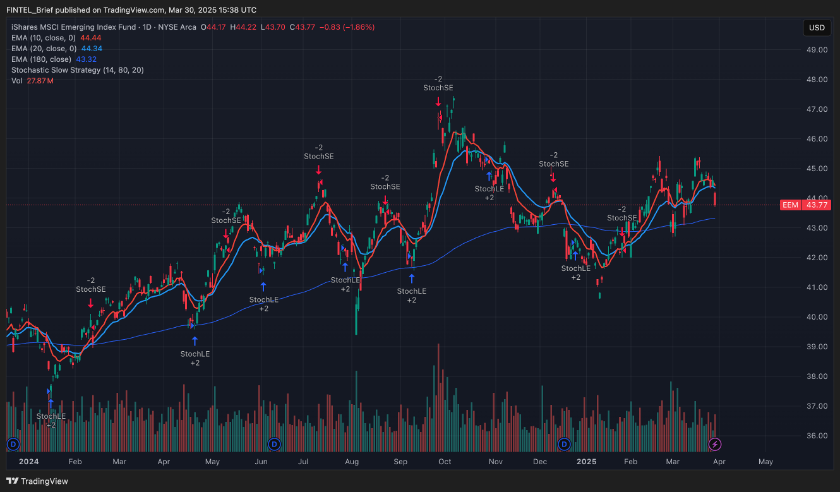The height and width of the screenshot is (492, 840).
Task: Select the Stochastic Slow Strategy legend entry
Action: click(x=77, y=70)
